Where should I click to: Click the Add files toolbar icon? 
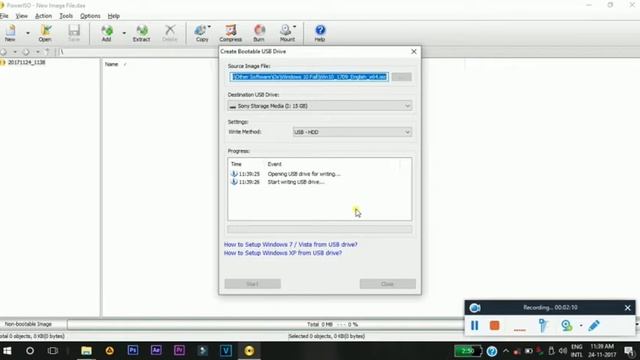107,33
